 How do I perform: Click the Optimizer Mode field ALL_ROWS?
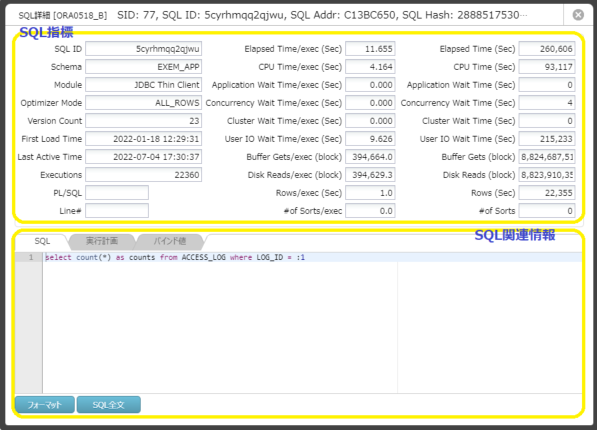[x=144, y=103]
